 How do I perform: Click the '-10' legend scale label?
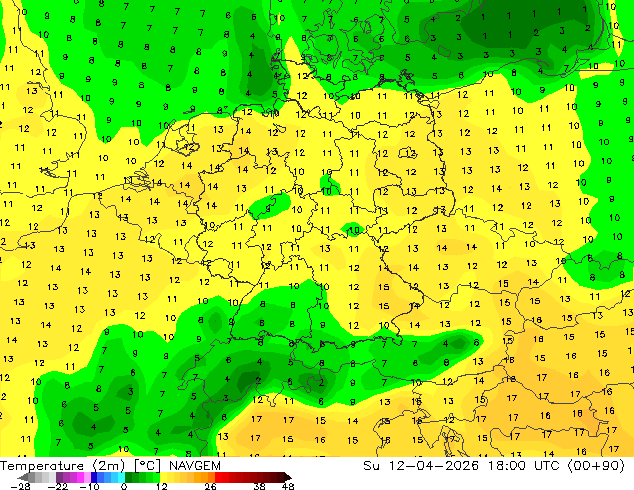click(x=89, y=486)
